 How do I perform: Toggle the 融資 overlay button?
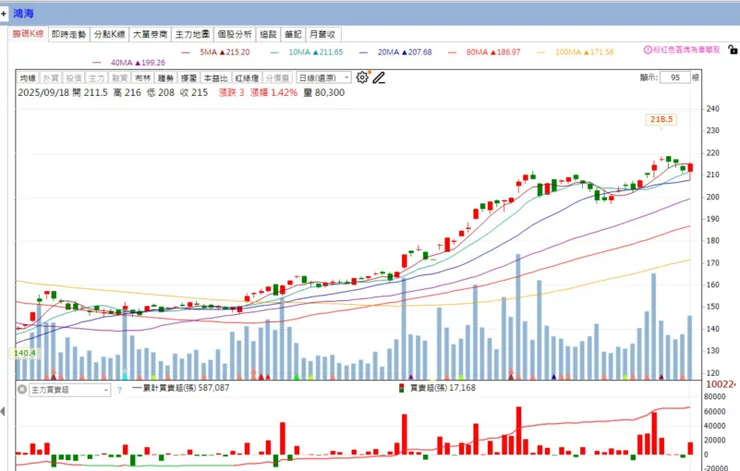tap(120, 78)
